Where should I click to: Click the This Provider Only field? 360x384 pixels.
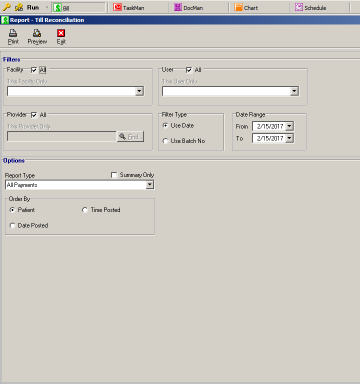tap(62, 136)
